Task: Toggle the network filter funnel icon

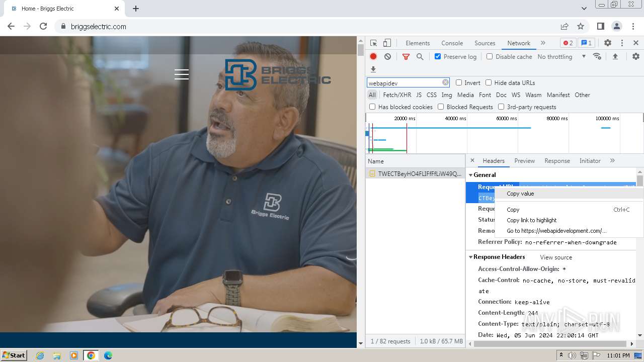Action: pos(406,57)
